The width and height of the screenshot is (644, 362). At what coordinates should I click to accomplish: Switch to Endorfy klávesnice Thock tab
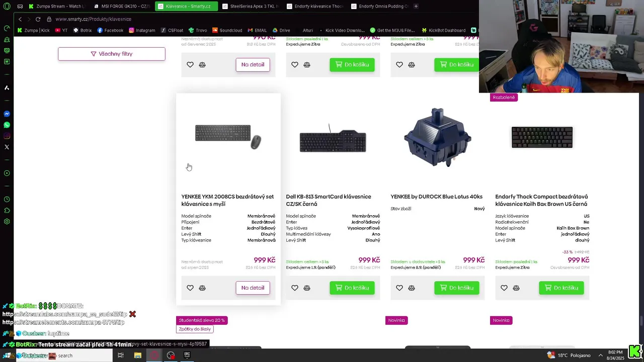tap(315, 6)
